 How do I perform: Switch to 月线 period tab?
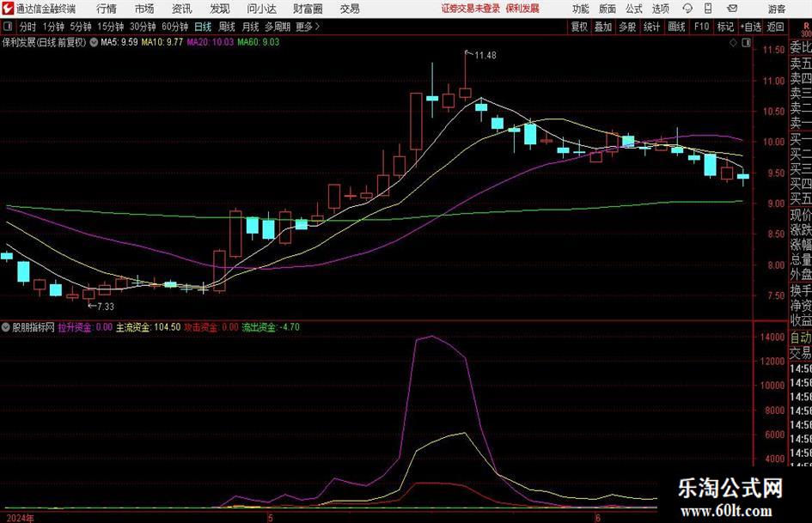pyautogui.click(x=250, y=27)
